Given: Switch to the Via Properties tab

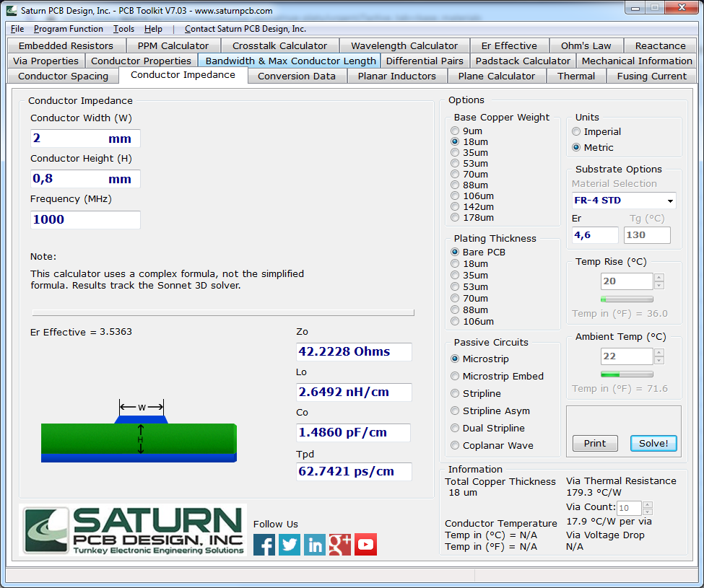Looking at the screenshot, I should point(45,61).
